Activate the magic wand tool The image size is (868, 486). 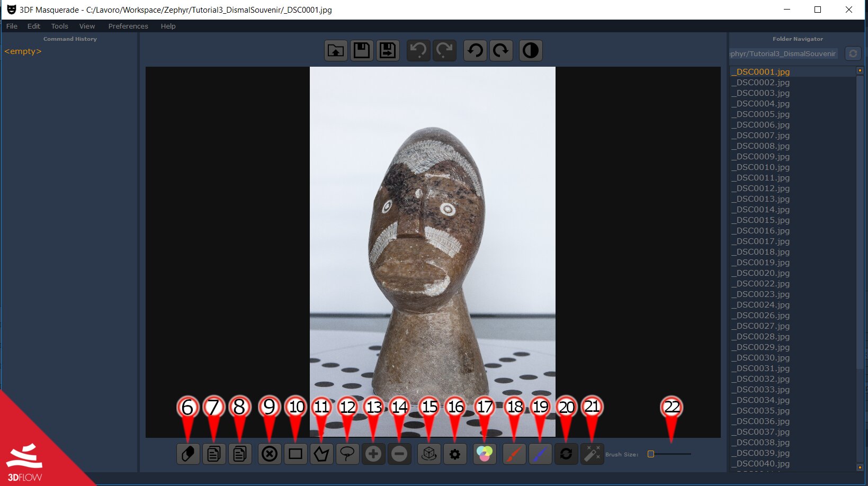pyautogui.click(x=592, y=454)
